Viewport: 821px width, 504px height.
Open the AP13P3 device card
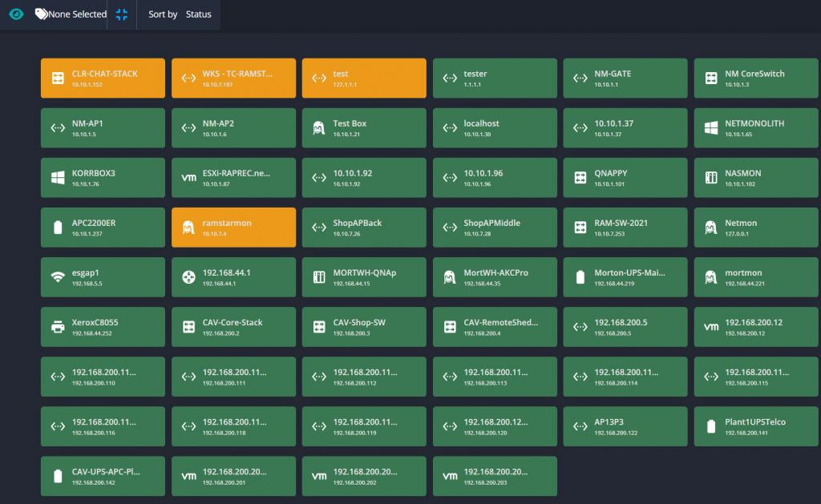[x=625, y=426]
